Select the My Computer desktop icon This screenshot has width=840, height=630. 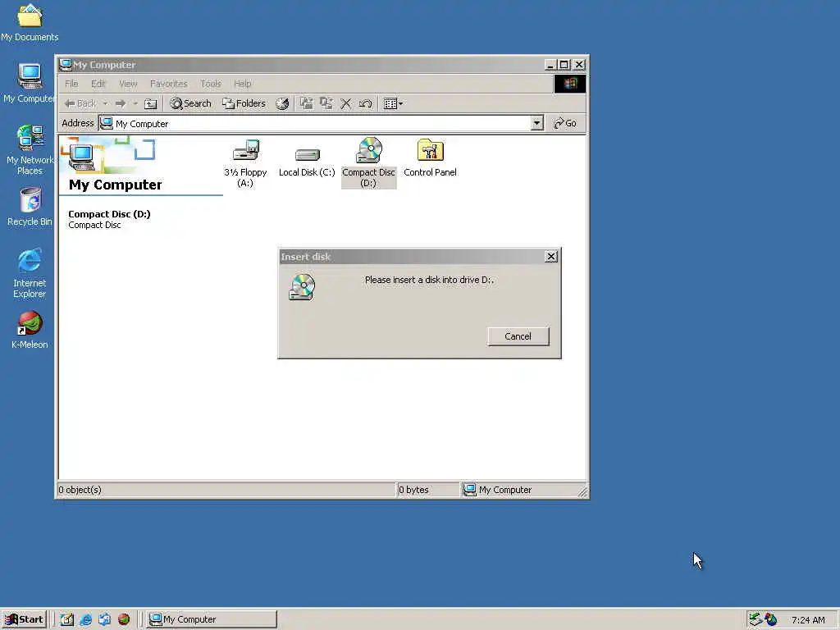click(29, 83)
